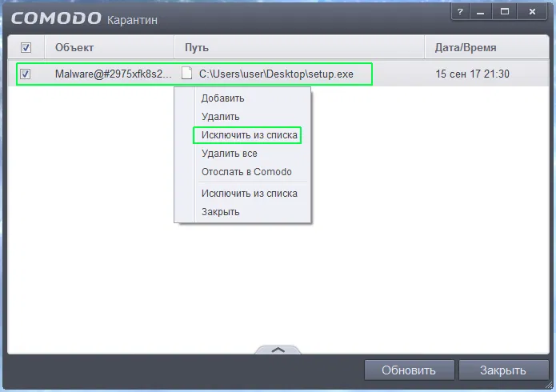Minimize the Comodo quarantine window

click(481, 12)
